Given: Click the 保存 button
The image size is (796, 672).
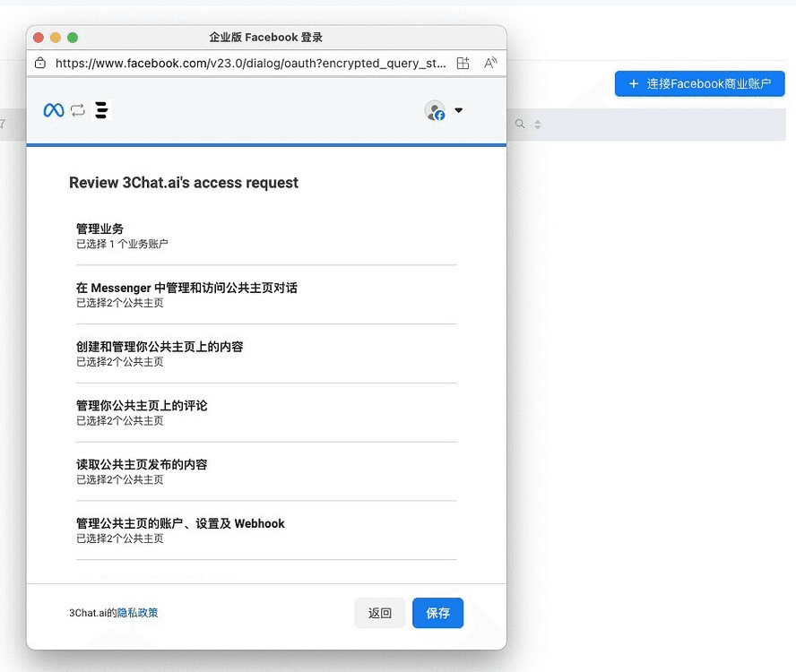Looking at the screenshot, I should [437, 613].
